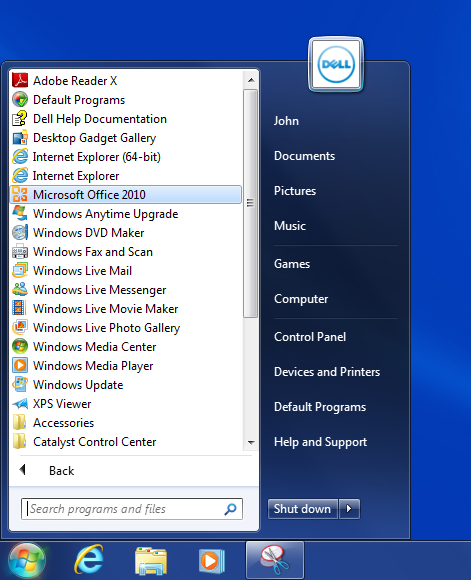
Task: Click the Windows Live Photo Gallery icon
Action: [x=20, y=327]
